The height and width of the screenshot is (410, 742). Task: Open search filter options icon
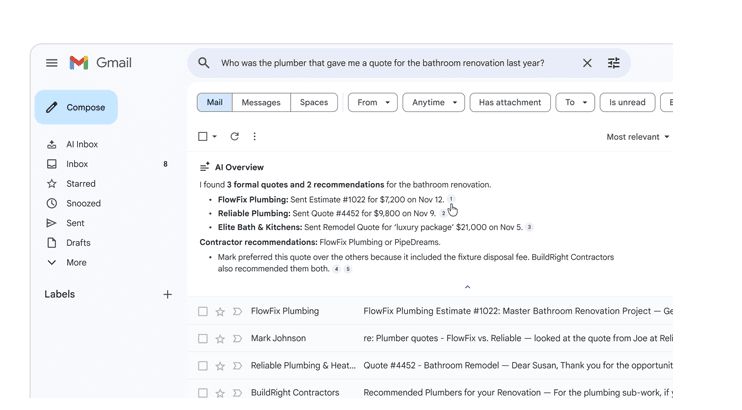click(x=614, y=63)
